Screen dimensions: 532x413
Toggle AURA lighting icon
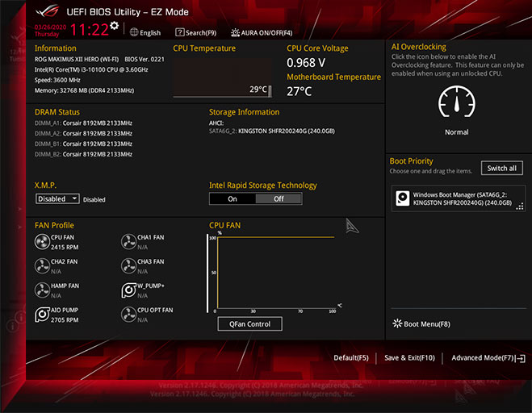click(x=235, y=32)
